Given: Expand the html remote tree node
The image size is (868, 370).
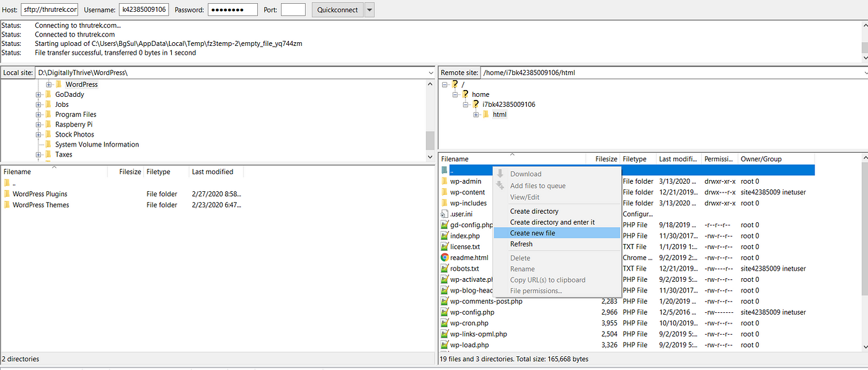Looking at the screenshot, I should (476, 114).
